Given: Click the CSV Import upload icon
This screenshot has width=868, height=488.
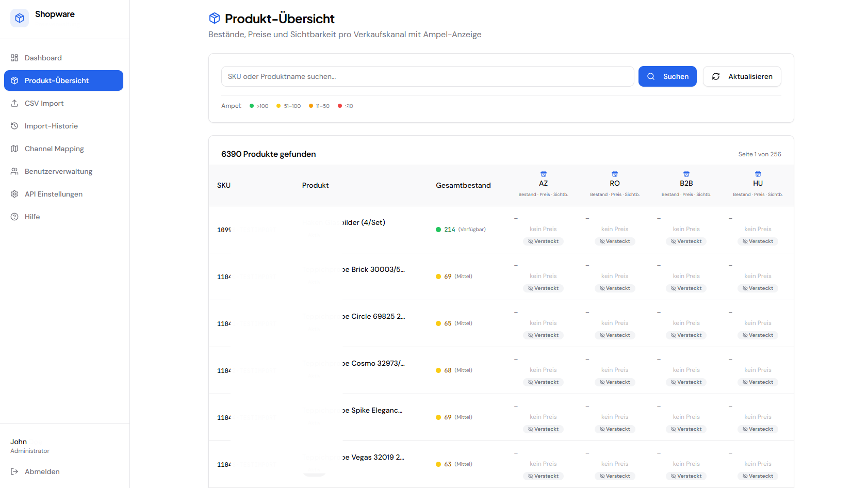Looking at the screenshot, I should point(14,103).
